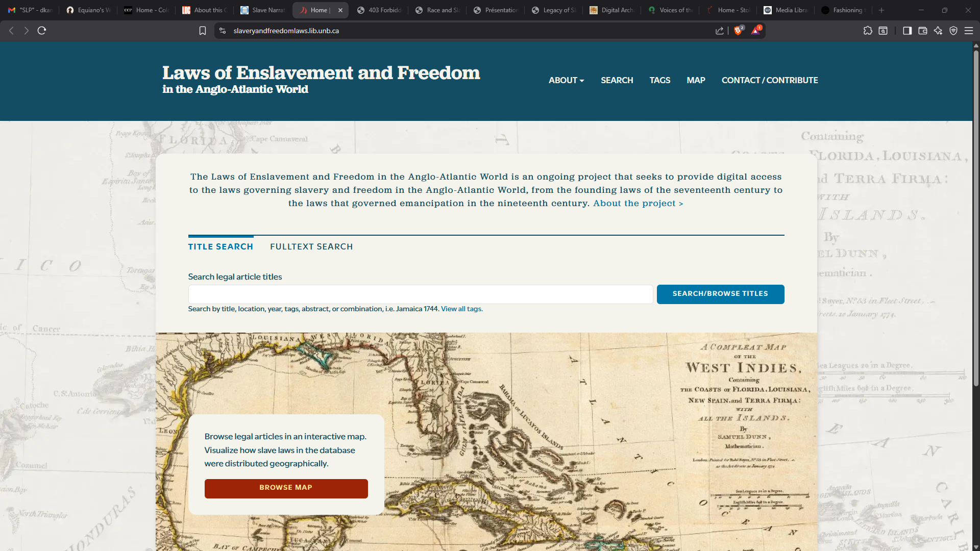The image size is (980, 551).
Task: Open the Extensions puzzle icon
Action: (x=868, y=31)
